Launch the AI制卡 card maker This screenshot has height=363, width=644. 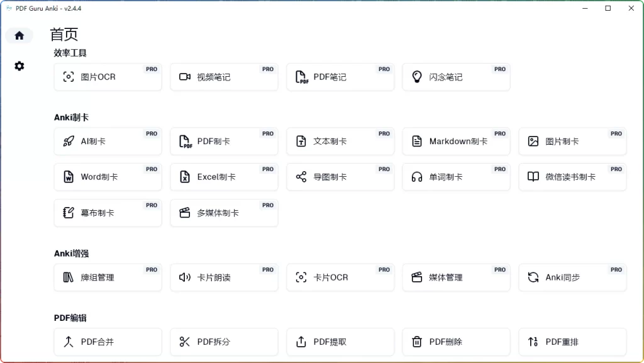point(108,141)
